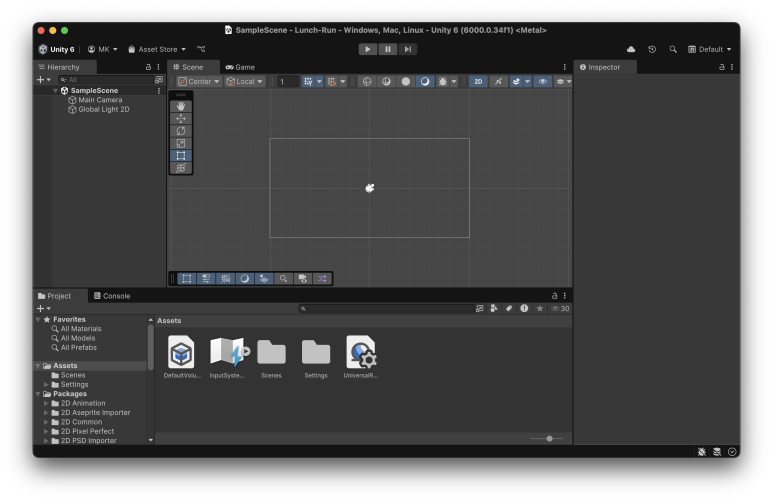Open the version control branch icon

(201, 49)
